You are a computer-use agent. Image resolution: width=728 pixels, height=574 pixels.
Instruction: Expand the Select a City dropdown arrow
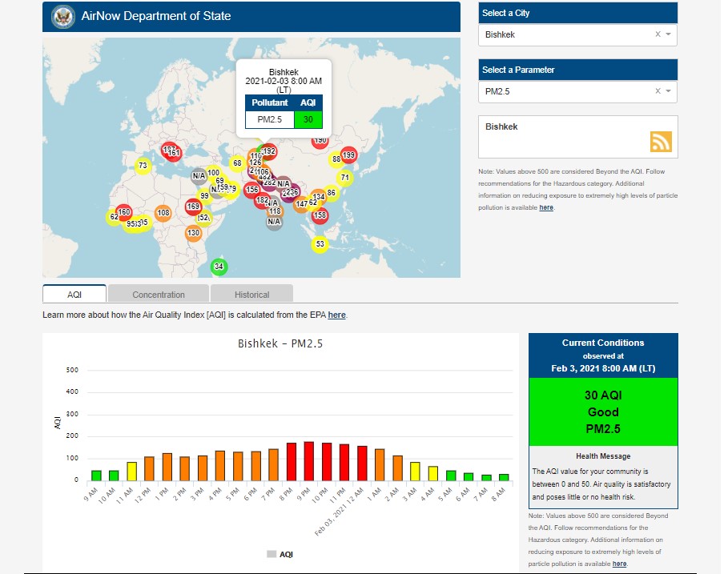669,34
